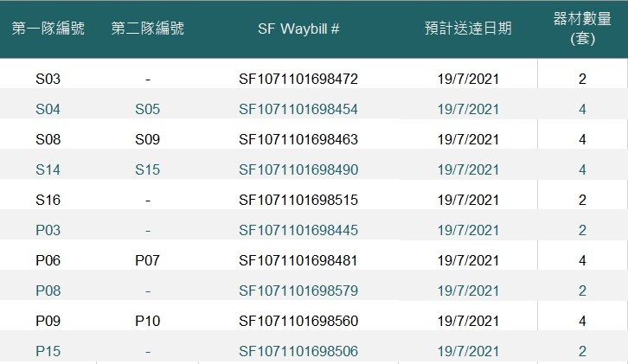This screenshot has width=628, height=364.
Task: Select the P15 team code cell
Action: (48, 351)
